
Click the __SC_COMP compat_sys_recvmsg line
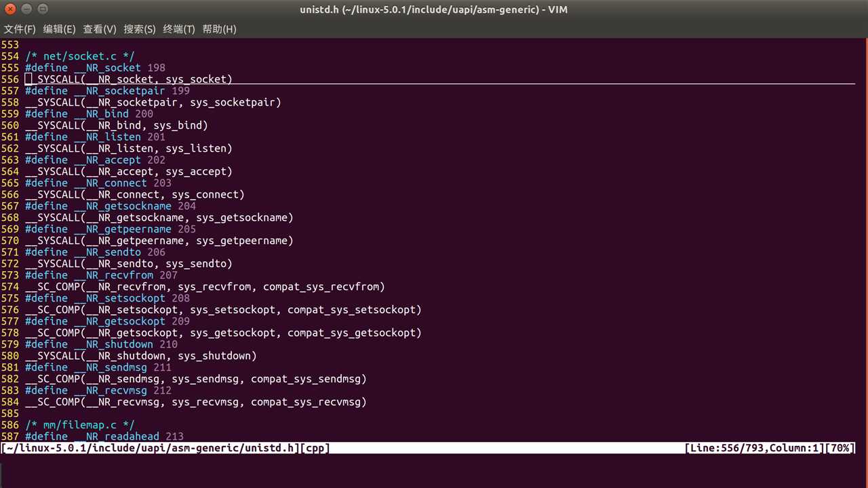[196, 402]
